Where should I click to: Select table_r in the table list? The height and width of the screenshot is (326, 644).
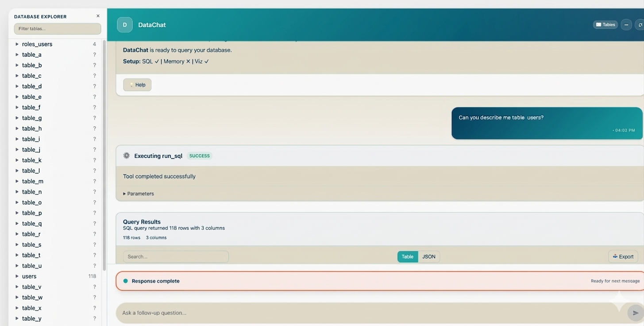(x=31, y=234)
